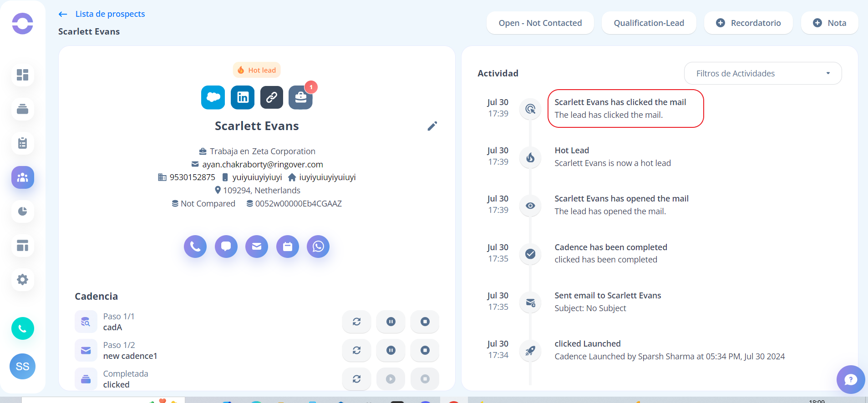Click the Salesforce ID 0052w00000Eb4CGAAZ
Screen dimensions: 868x403
pos(298,204)
